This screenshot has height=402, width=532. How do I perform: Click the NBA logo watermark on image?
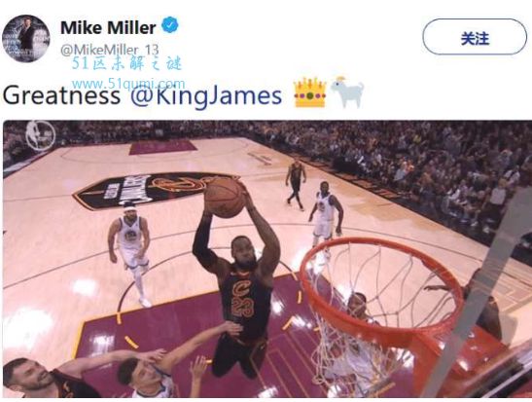click(x=40, y=135)
